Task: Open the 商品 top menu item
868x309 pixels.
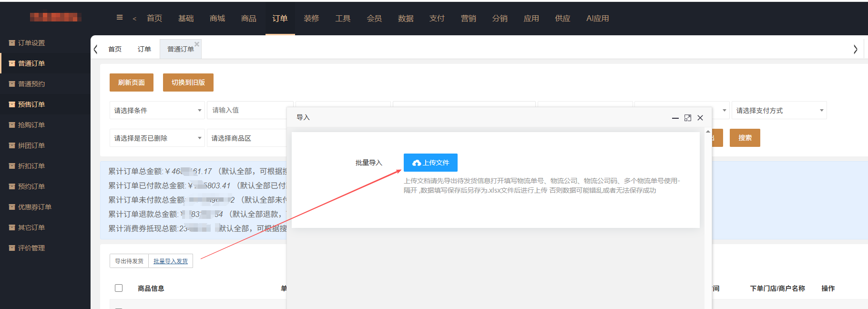Action: point(248,18)
